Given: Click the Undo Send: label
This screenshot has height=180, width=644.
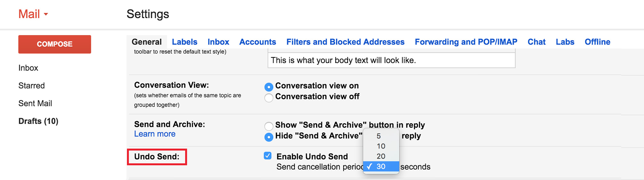Looking at the screenshot, I should tap(157, 157).
